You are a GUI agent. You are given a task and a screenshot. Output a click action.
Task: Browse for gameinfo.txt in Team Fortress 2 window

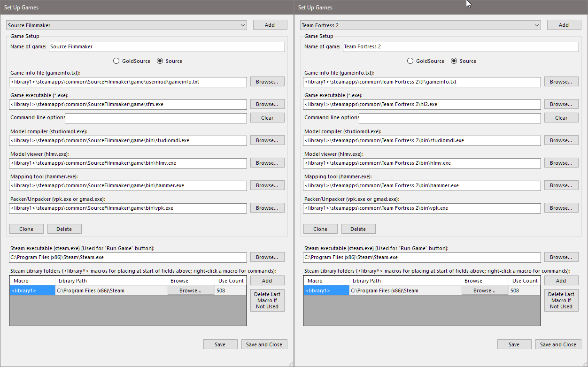point(561,82)
